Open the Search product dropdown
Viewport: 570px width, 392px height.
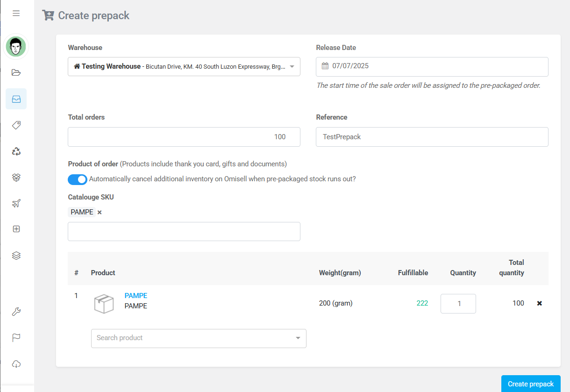point(199,338)
